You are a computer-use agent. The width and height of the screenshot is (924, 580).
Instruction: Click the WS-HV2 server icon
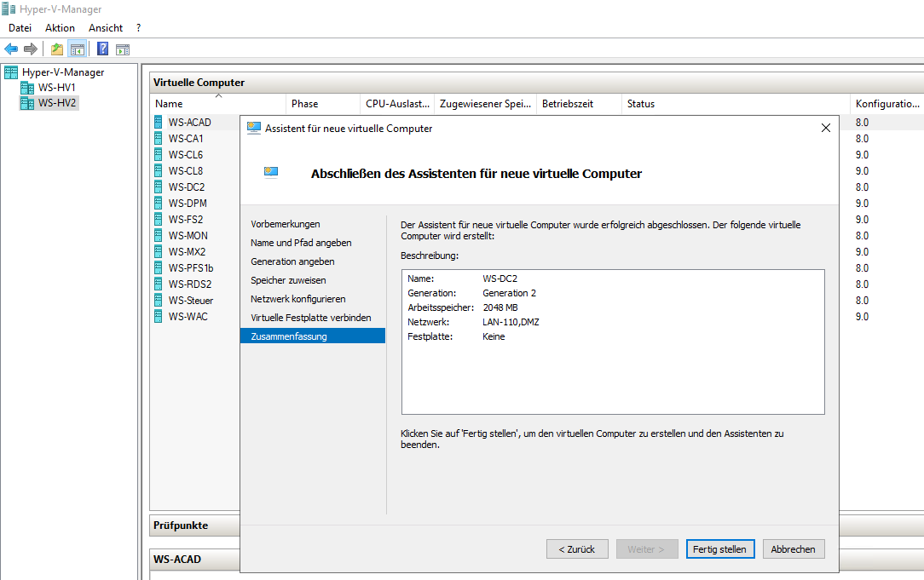pos(27,103)
